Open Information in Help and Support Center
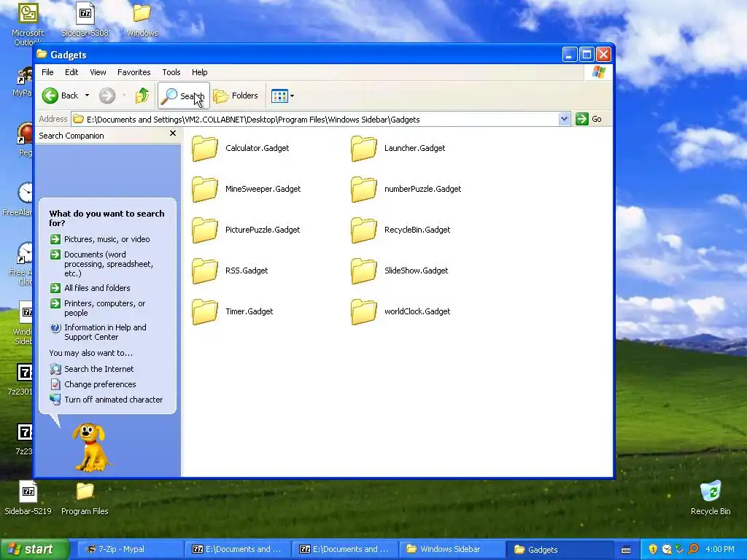Image resolution: width=747 pixels, height=560 pixels. [98, 332]
